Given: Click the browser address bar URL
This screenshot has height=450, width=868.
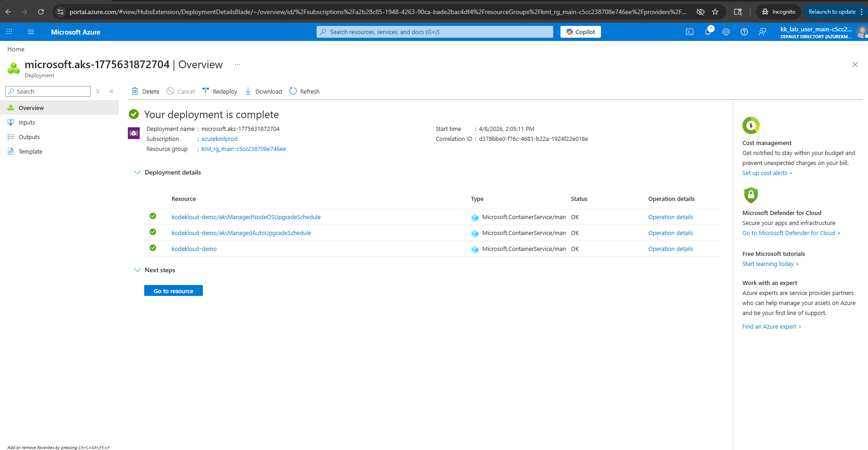Looking at the screenshot, I should [x=378, y=12].
